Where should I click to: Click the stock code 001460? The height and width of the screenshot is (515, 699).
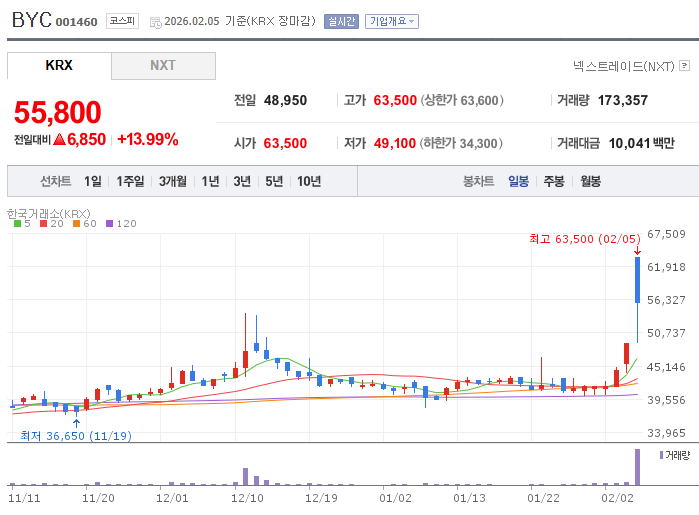point(76,22)
